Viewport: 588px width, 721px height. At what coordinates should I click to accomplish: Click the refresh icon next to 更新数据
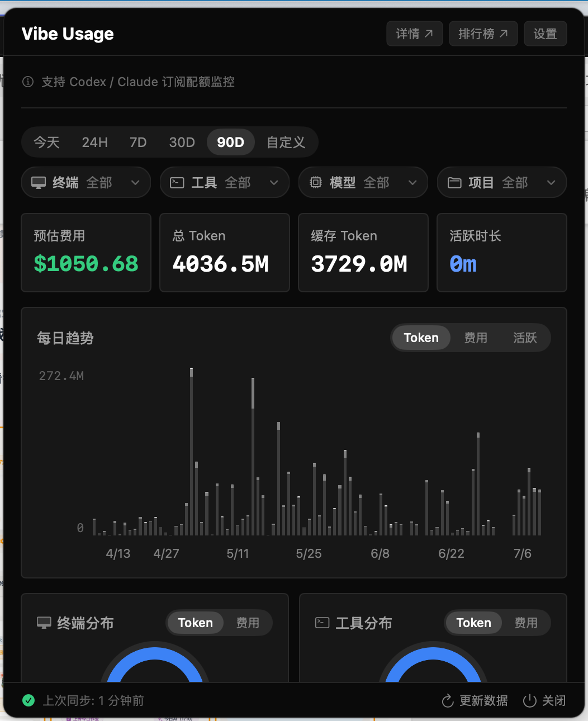coord(448,701)
